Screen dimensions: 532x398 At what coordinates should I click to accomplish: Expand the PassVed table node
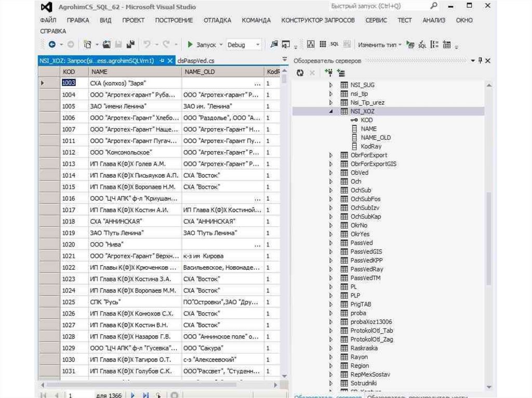tap(331, 243)
